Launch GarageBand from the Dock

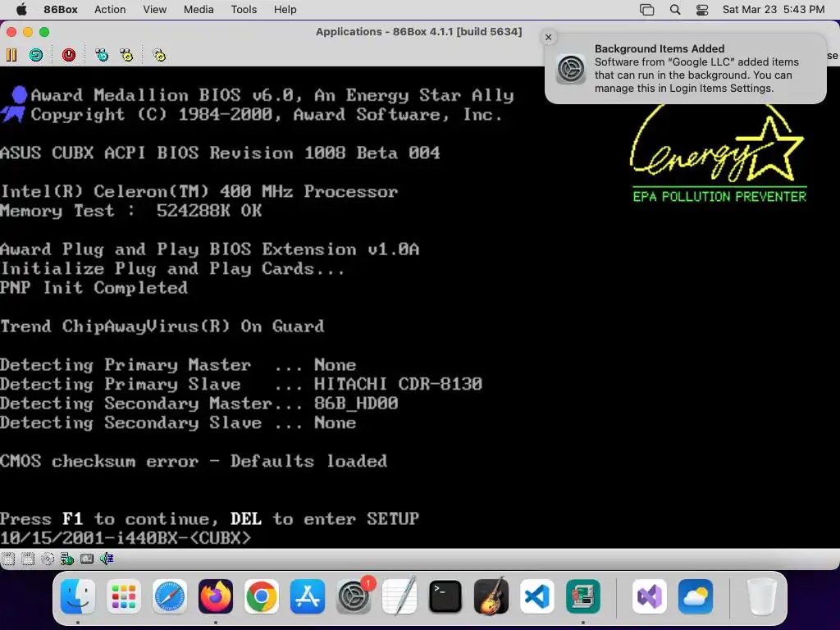[491, 596]
